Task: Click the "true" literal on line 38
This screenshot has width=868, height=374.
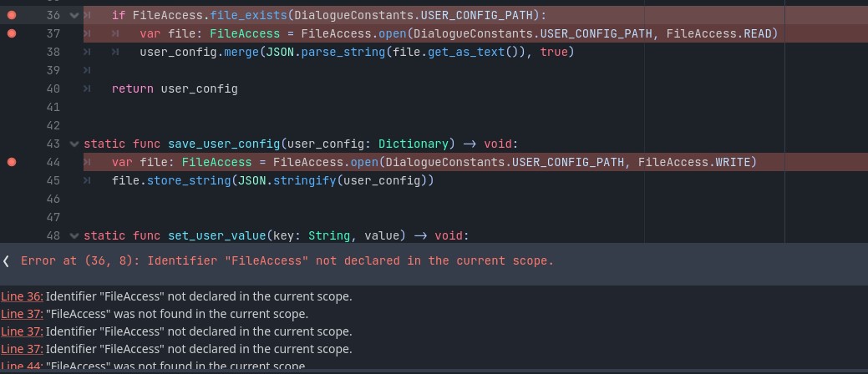Action: pyautogui.click(x=554, y=52)
